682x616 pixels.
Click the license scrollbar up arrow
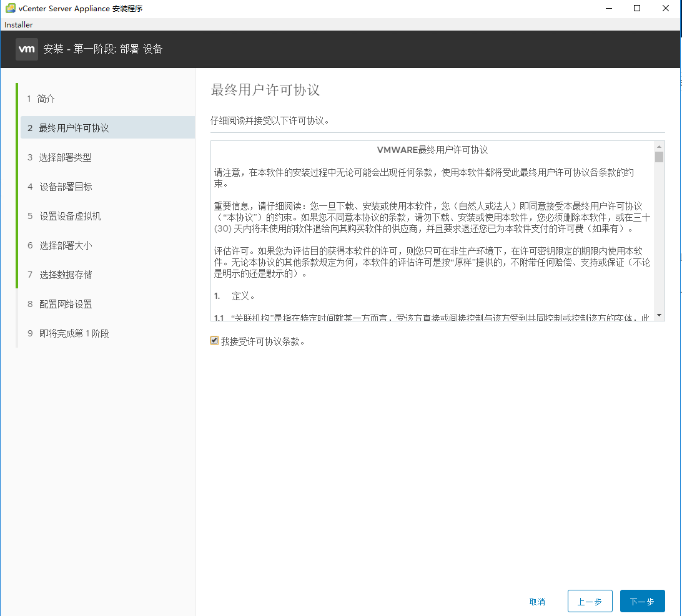click(x=659, y=147)
